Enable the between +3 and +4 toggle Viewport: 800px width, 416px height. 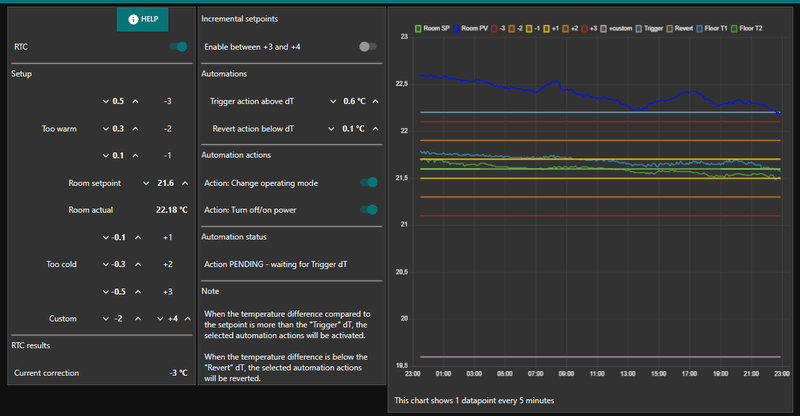click(x=369, y=47)
